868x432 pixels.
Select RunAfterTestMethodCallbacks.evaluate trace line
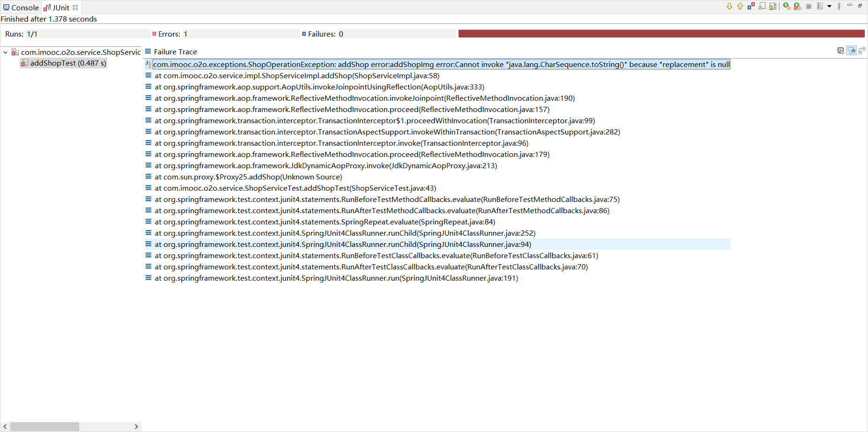(382, 210)
